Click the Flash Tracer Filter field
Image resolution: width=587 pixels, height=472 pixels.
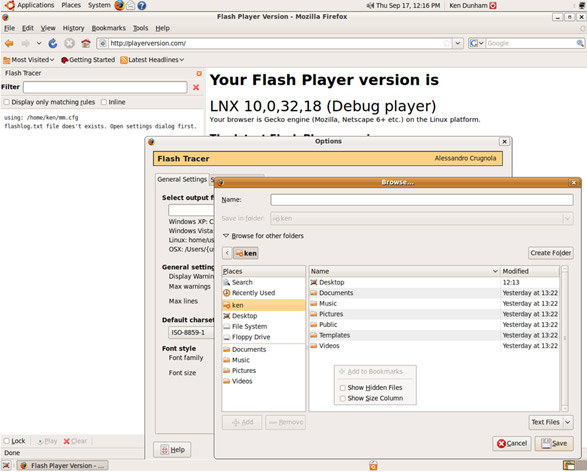coord(105,87)
